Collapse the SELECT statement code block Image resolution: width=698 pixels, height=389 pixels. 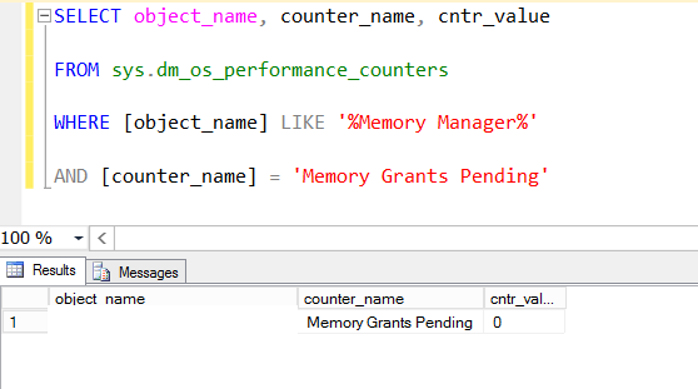click(x=44, y=16)
